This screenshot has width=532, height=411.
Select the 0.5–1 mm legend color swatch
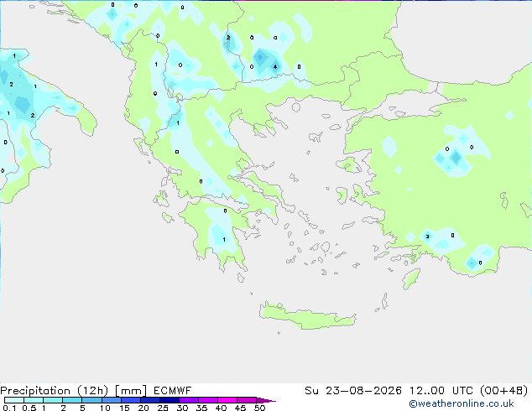[x=34, y=400]
